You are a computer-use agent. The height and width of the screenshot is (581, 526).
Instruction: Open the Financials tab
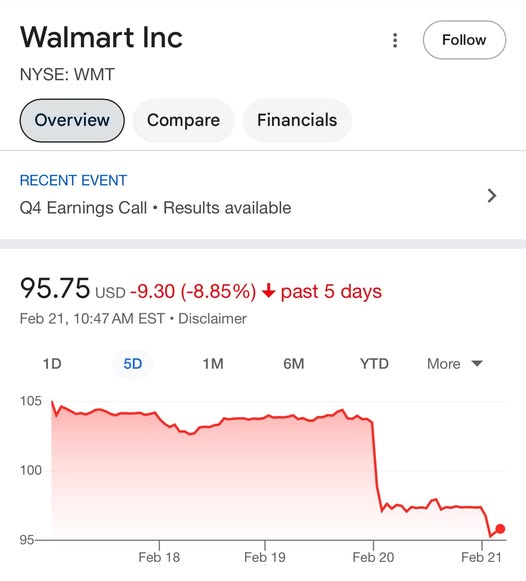[297, 120]
